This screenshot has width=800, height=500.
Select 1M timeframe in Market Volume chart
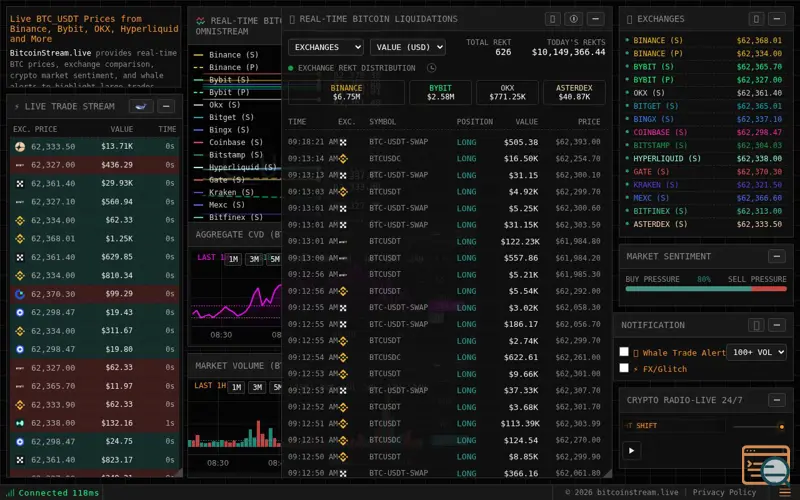click(236, 387)
